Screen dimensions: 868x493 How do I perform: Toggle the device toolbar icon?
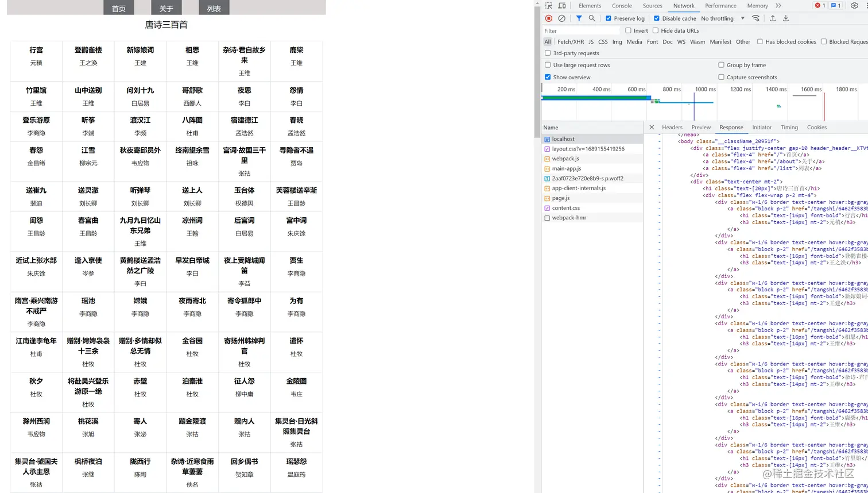tap(562, 6)
